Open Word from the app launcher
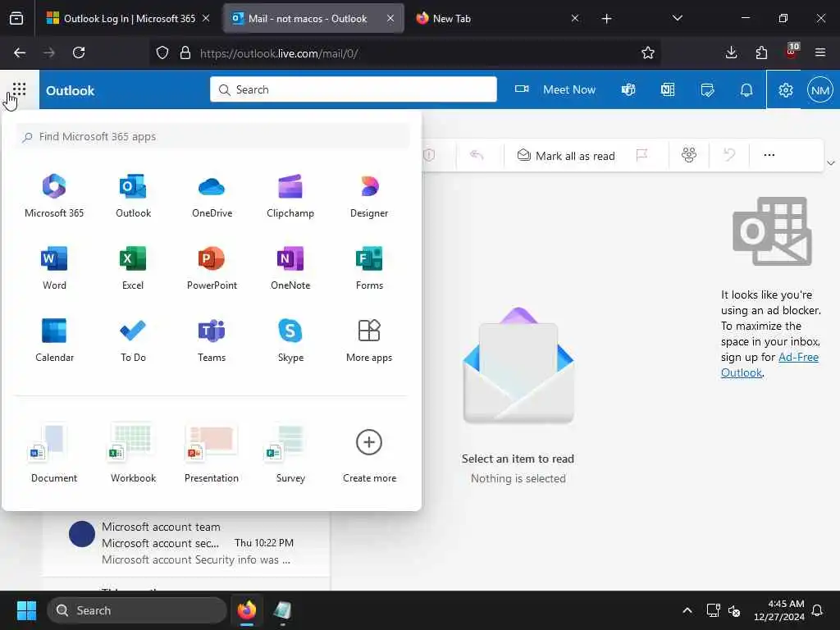 pos(54,268)
